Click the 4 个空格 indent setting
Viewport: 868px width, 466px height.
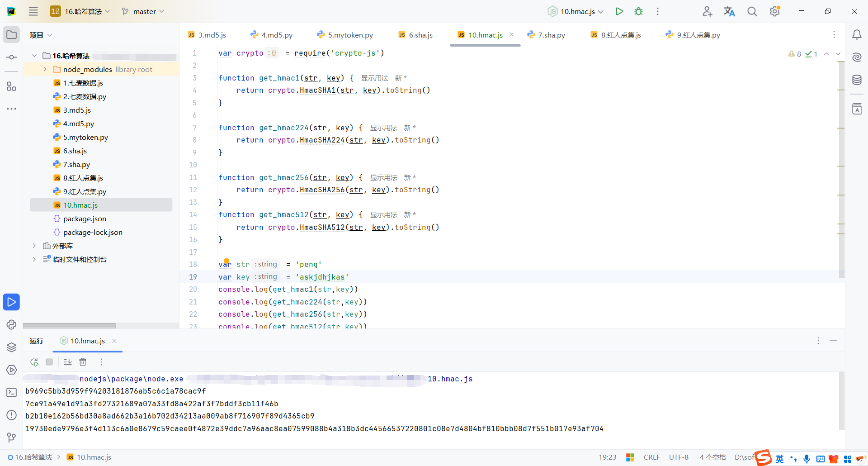pos(712,457)
